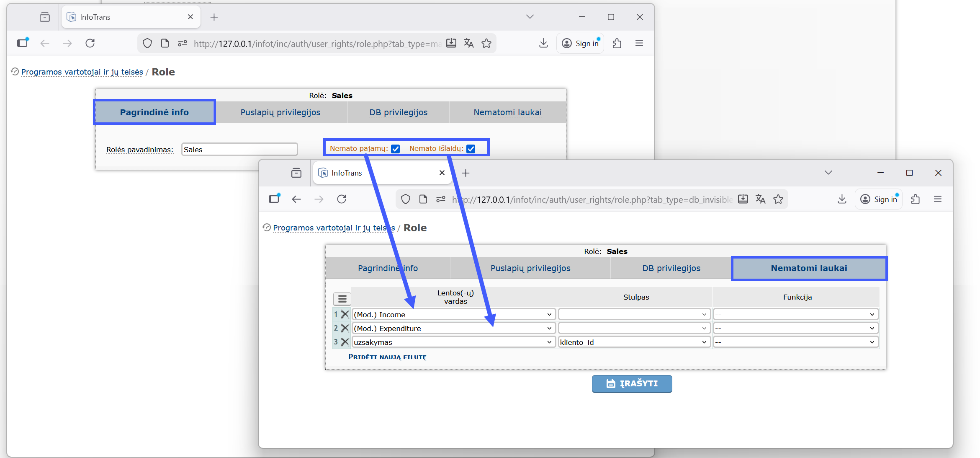Click the sidebar toggle icon in front window
Viewport: 980px width, 458px height.
pyautogui.click(x=275, y=199)
